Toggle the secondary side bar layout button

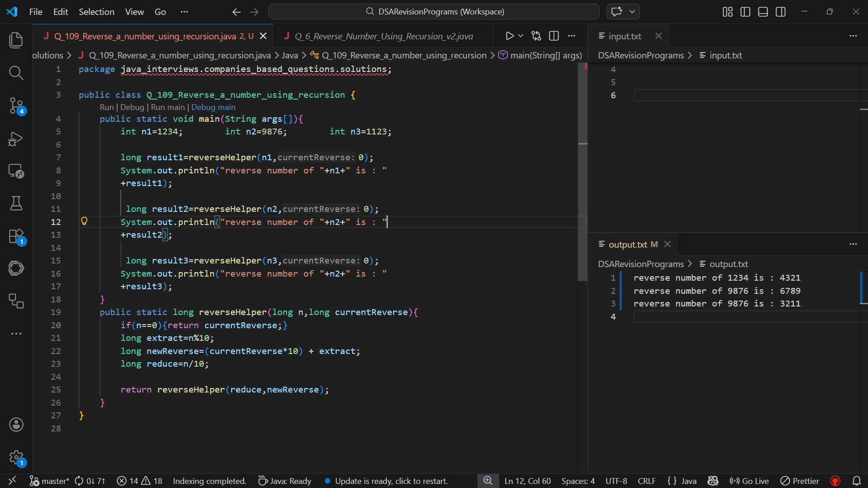tap(781, 12)
